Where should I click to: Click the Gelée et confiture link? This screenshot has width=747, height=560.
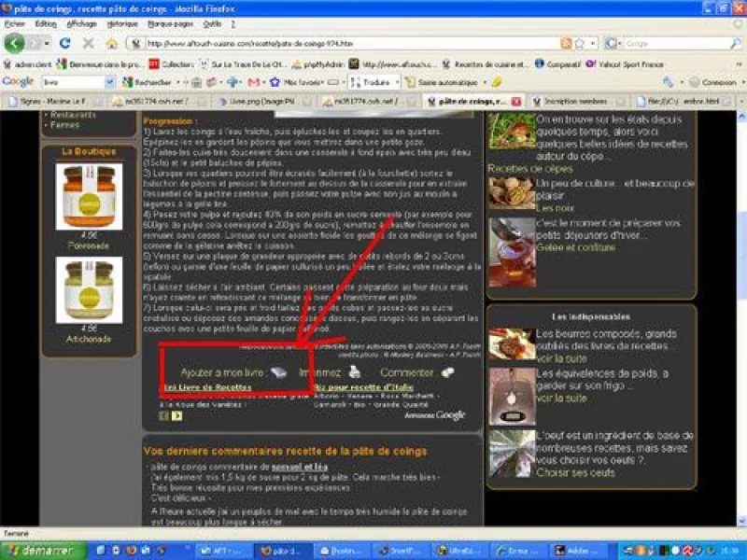pos(575,247)
